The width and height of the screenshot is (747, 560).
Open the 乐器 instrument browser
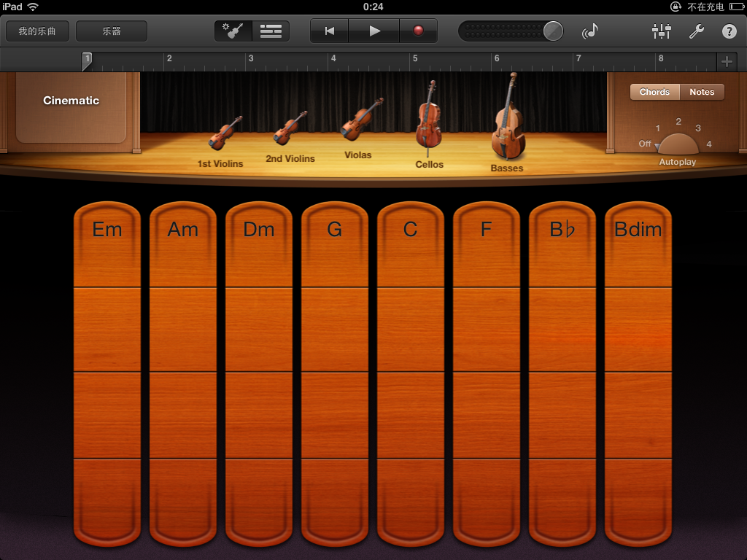[112, 31]
